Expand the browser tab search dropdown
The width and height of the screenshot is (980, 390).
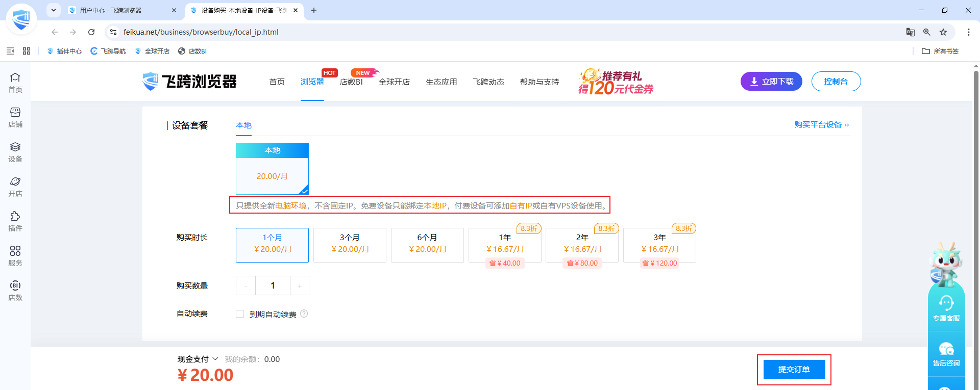pos(54,10)
